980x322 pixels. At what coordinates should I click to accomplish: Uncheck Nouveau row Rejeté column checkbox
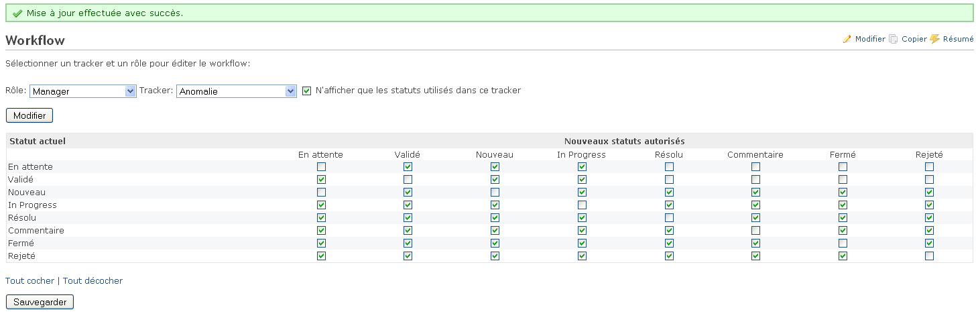[929, 192]
